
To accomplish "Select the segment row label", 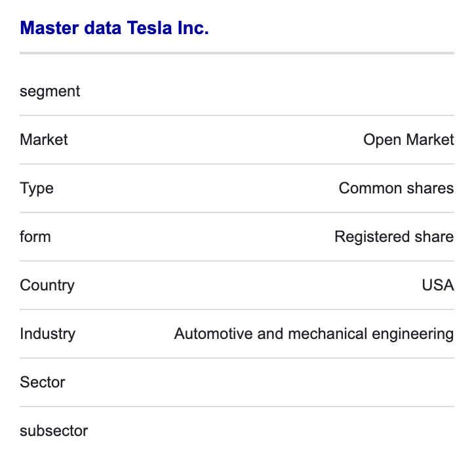I will [50, 91].
